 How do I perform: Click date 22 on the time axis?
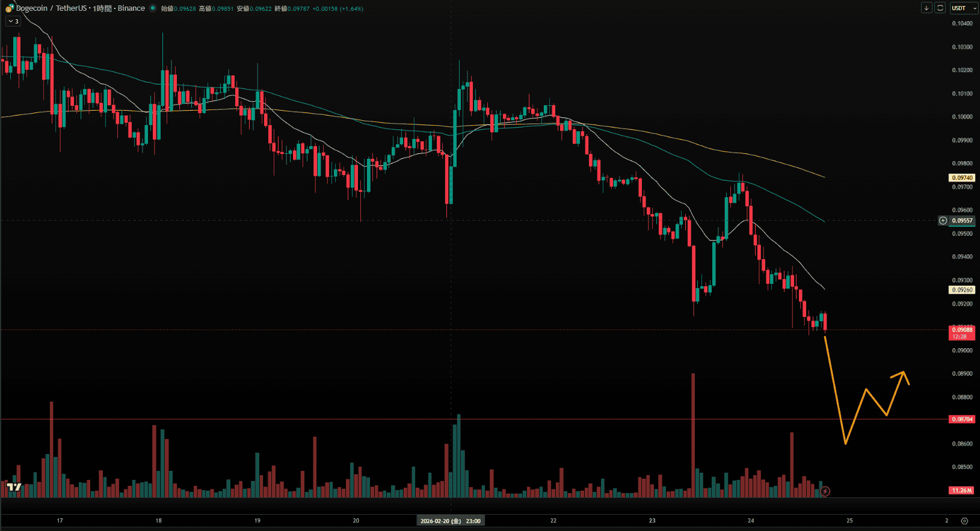(x=553, y=521)
